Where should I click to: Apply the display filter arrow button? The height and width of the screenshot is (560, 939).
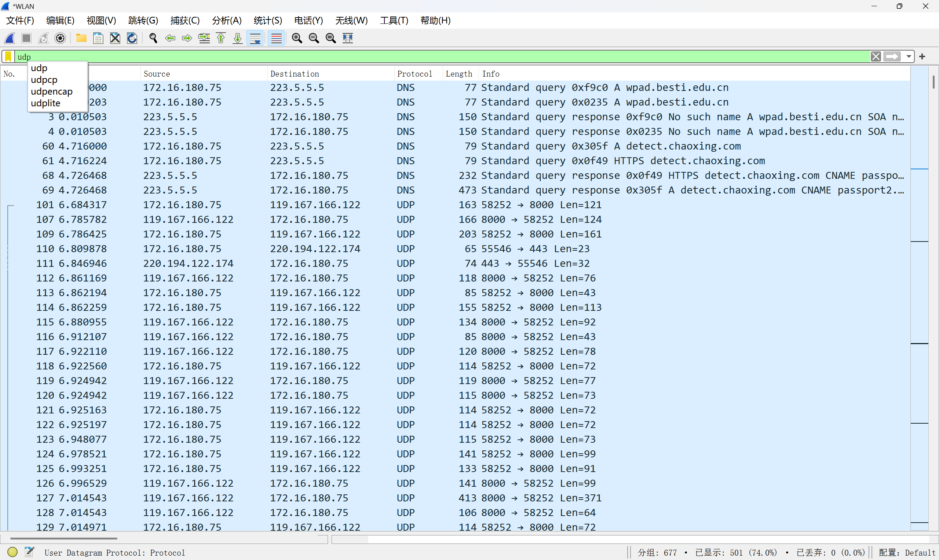[892, 56]
